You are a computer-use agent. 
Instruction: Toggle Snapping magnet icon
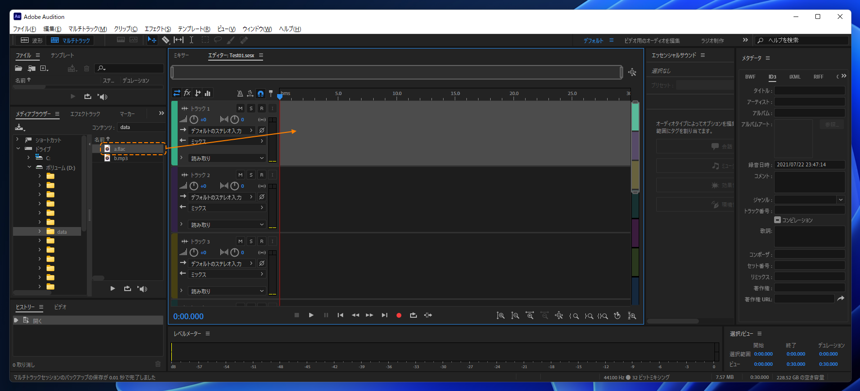[261, 93]
